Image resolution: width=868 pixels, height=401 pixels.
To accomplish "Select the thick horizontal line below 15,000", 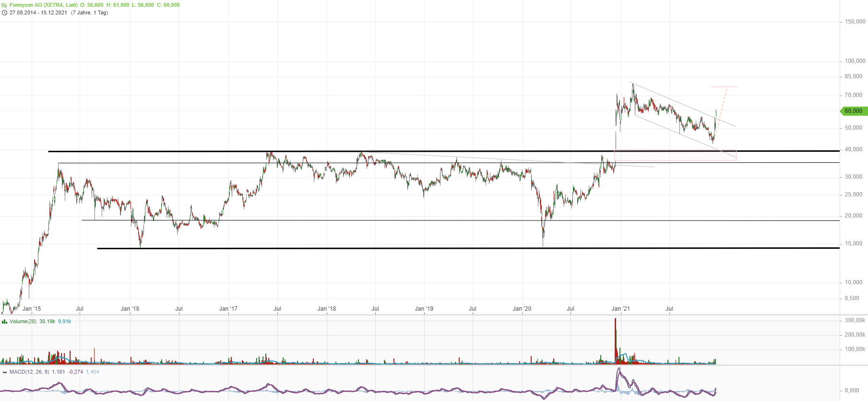I will click(x=432, y=248).
